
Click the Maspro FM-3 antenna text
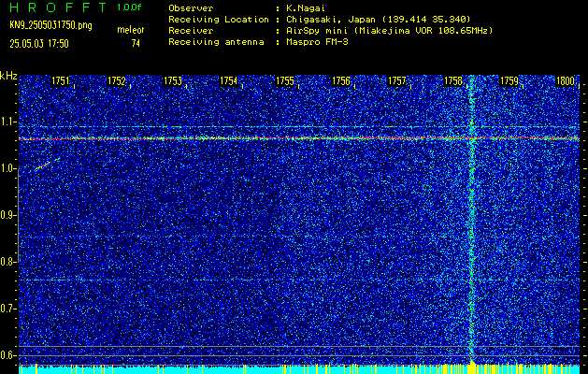[317, 42]
